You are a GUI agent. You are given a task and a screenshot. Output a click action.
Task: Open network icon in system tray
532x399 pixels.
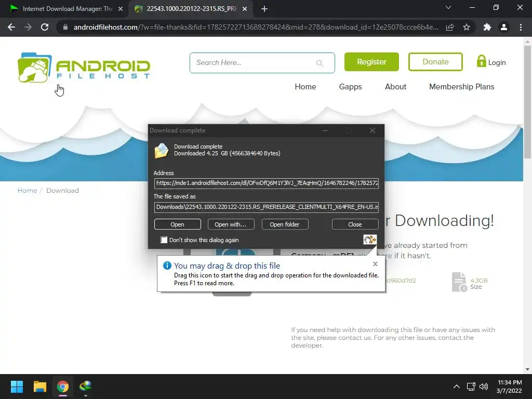click(x=471, y=387)
